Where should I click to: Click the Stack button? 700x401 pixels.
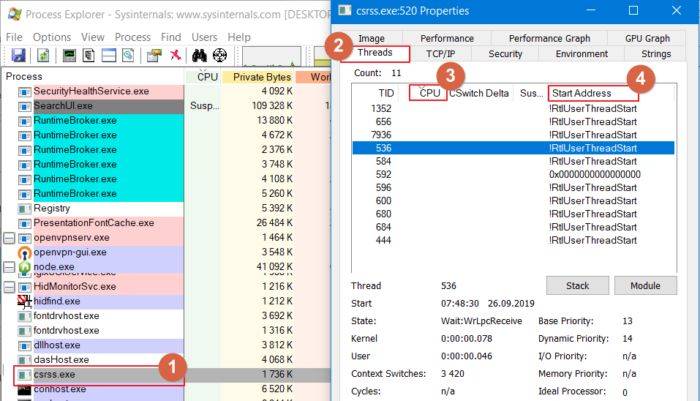click(577, 286)
